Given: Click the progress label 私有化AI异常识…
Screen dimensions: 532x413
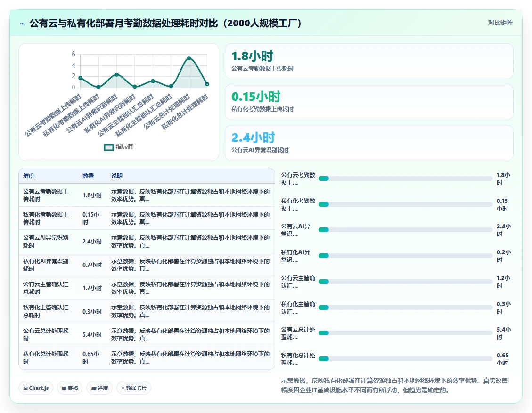Looking at the screenshot, I should [x=295, y=256].
